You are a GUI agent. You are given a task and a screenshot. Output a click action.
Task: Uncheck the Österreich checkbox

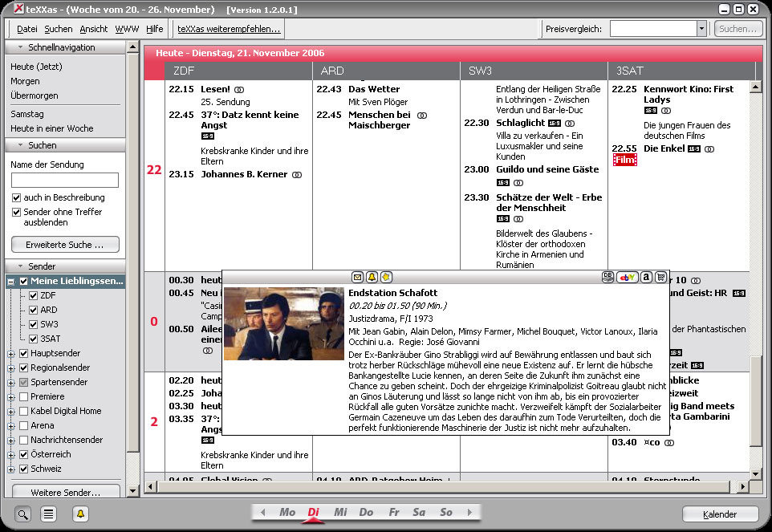point(23,454)
